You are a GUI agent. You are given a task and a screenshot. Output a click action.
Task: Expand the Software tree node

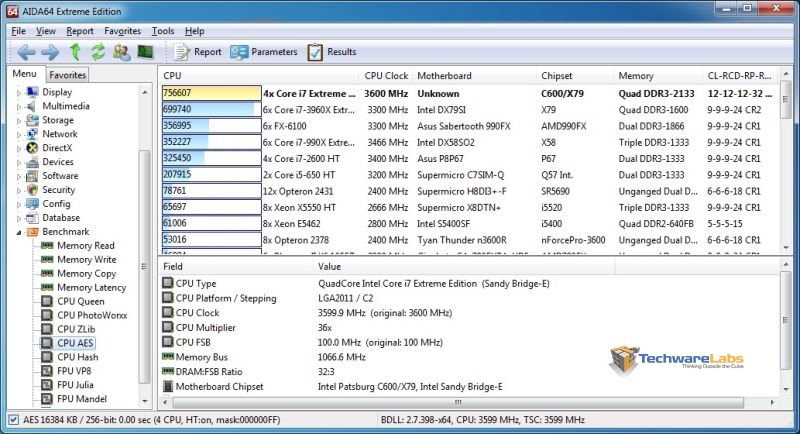tap(19, 176)
